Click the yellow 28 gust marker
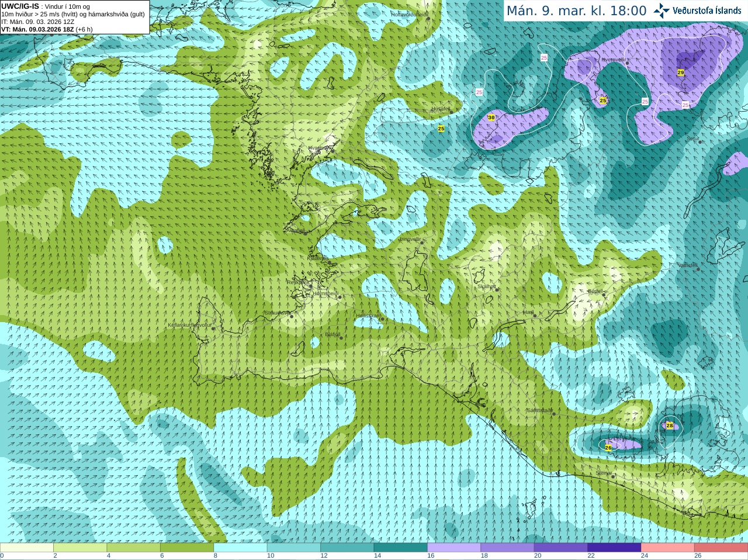 coord(670,426)
